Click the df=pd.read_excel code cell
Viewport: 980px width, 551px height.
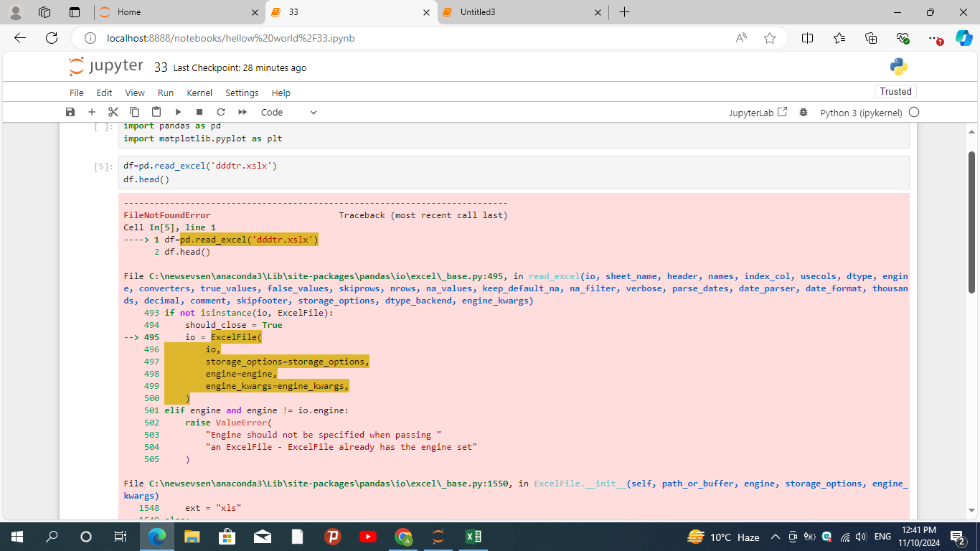click(514, 173)
